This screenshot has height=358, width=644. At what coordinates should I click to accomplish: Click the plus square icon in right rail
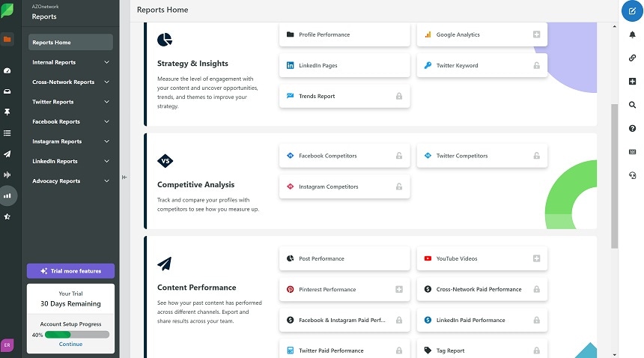click(x=632, y=82)
